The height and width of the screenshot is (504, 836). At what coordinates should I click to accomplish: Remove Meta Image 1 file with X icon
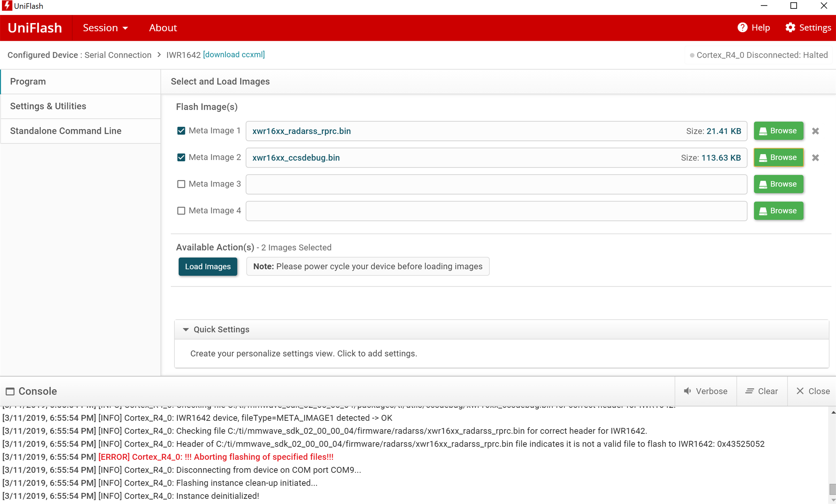pyautogui.click(x=815, y=131)
